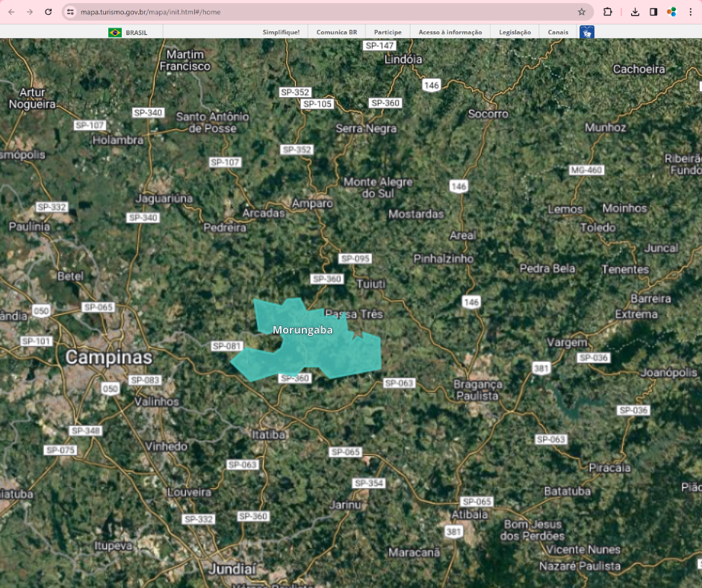Bookmark this page with star icon

pos(582,12)
